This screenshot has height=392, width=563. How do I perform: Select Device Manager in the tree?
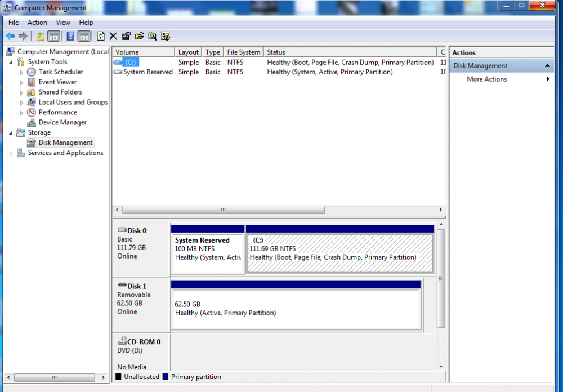[x=62, y=123]
